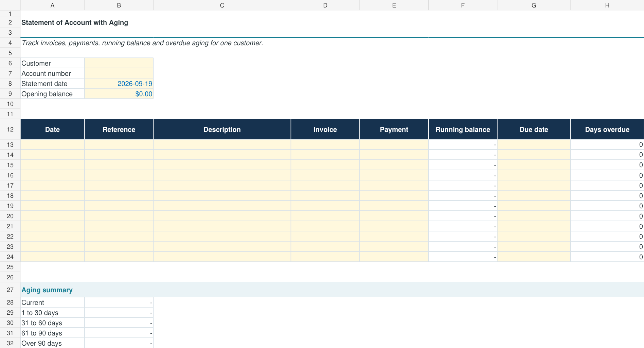
Task: Click the Days overdue header
Action: (607, 129)
